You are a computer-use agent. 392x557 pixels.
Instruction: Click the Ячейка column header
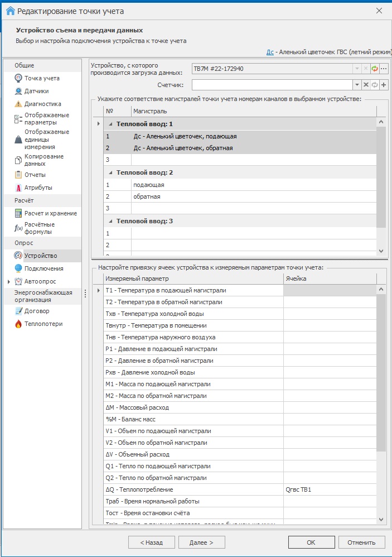coord(330,278)
